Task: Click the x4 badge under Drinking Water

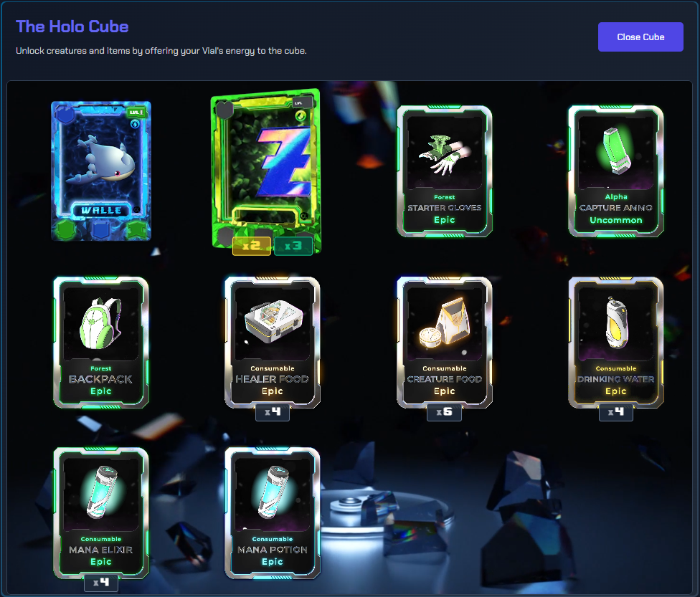Action: [x=615, y=412]
